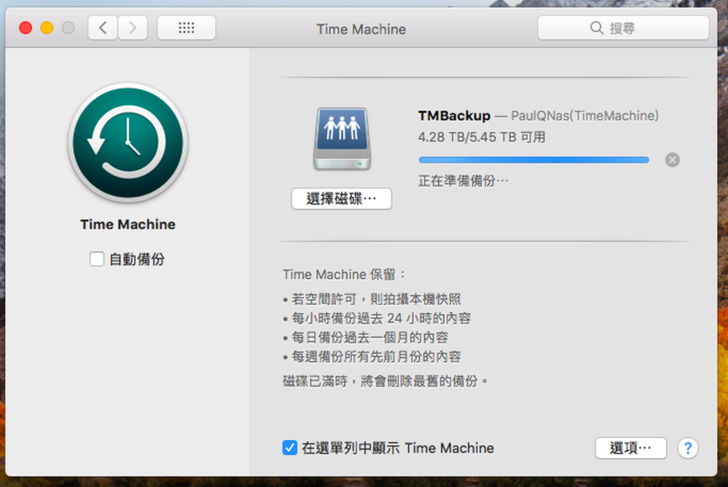
Task: Click the blue backup progress bar
Action: (533, 160)
